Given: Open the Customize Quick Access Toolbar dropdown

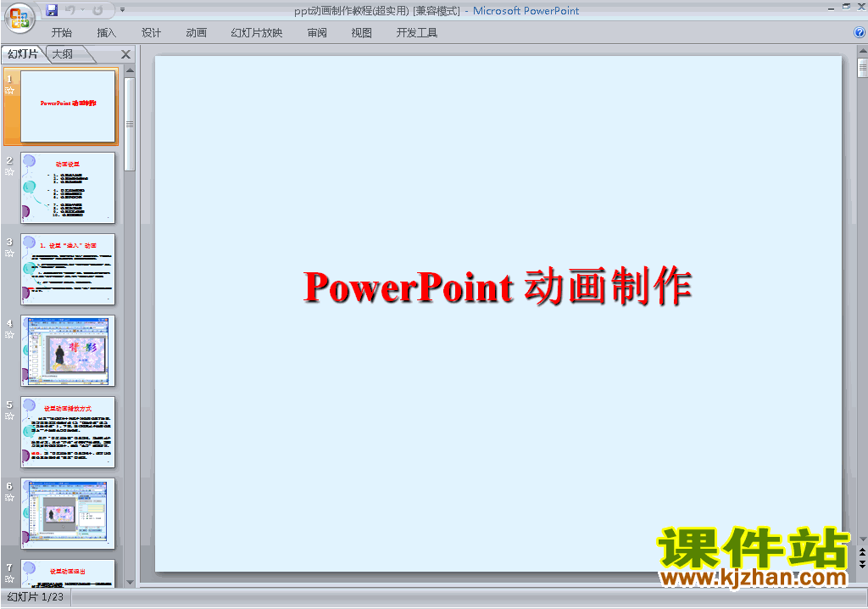Looking at the screenshot, I should click(122, 10).
